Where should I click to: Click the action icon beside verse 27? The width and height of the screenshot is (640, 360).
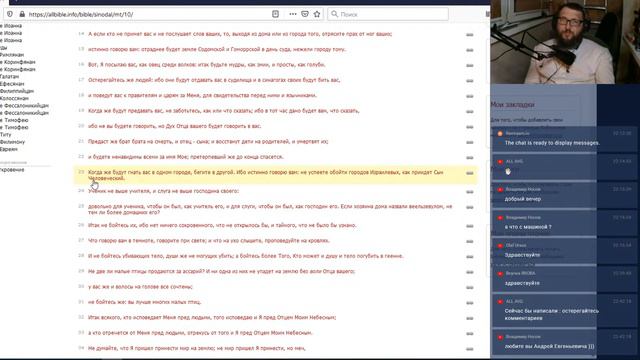(470, 242)
